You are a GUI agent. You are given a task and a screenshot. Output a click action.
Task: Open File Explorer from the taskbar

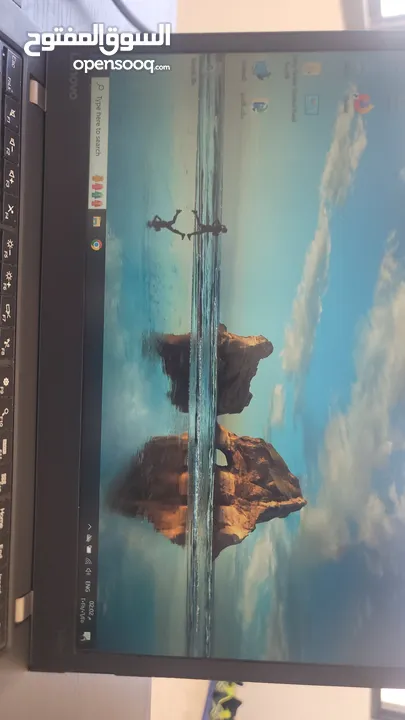click(x=96, y=221)
